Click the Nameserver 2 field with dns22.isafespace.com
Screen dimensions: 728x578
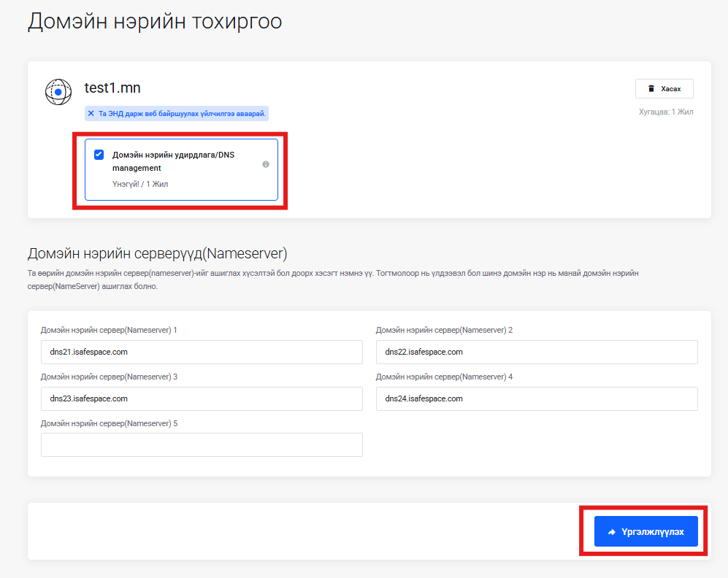[x=537, y=352]
